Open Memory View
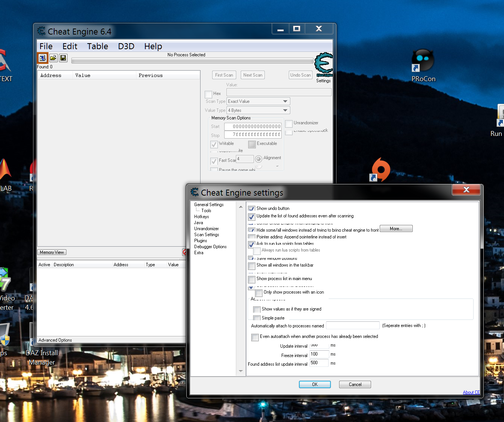The width and height of the screenshot is (504, 422). pyautogui.click(x=52, y=252)
